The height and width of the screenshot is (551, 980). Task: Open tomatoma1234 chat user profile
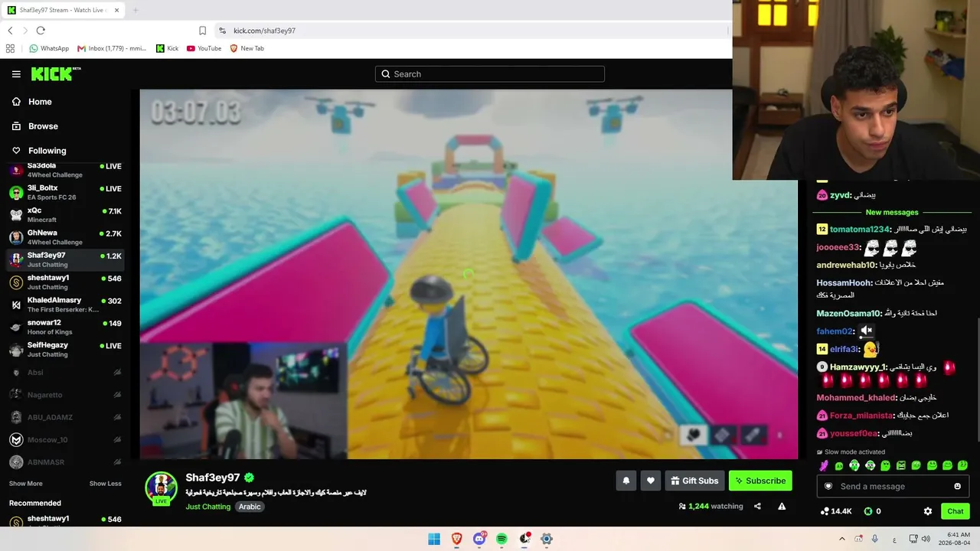(860, 230)
